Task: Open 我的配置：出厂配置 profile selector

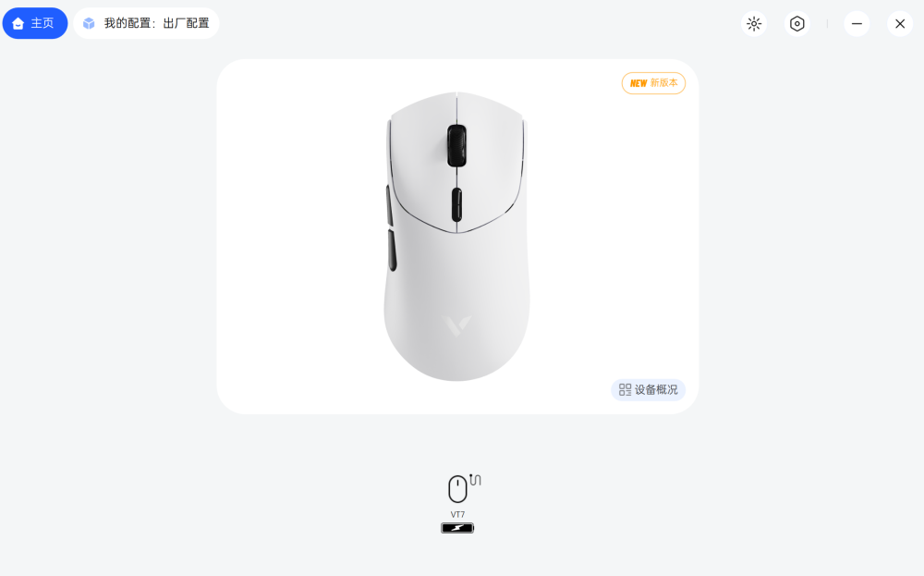Action: (146, 23)
